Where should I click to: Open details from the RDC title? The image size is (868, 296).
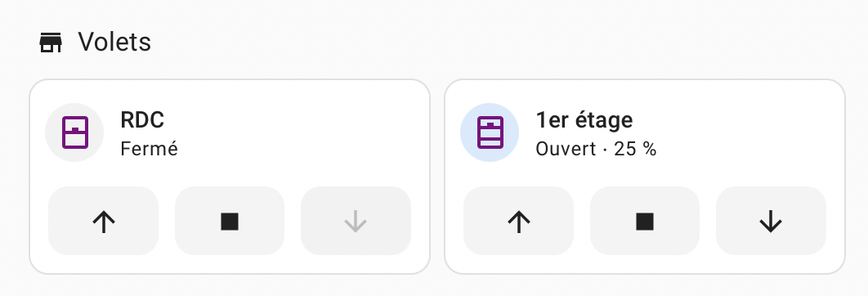tap(142, 119)
